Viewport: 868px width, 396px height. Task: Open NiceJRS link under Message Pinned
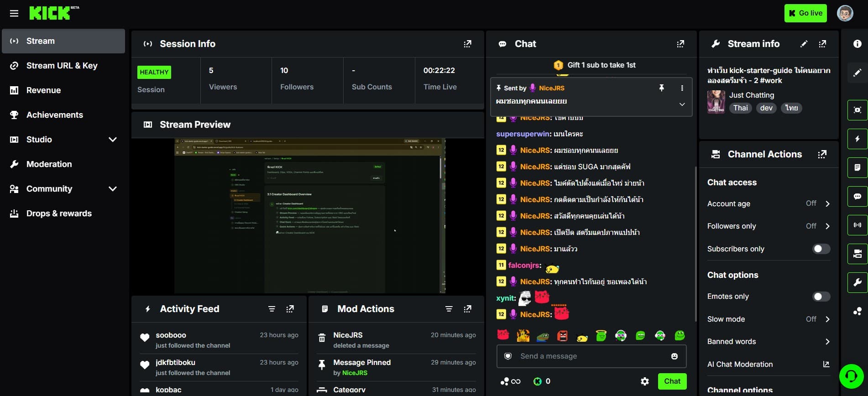[x=355, y=373]
